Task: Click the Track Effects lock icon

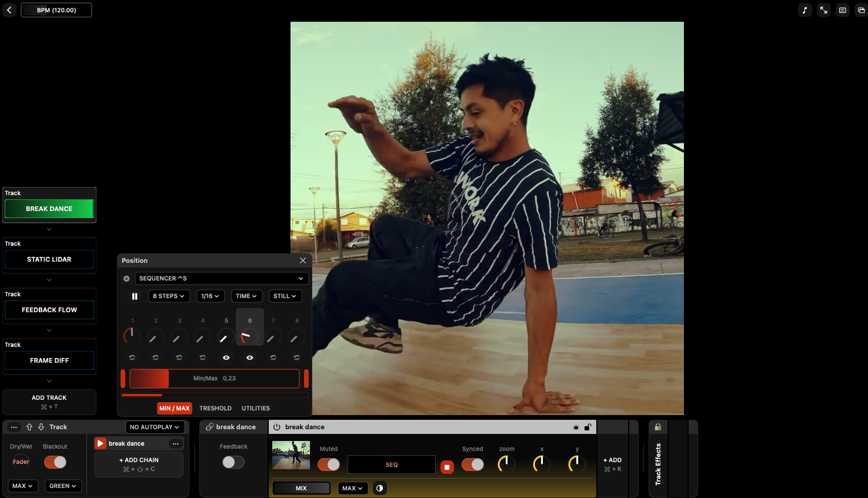Action: pos(658,427)
